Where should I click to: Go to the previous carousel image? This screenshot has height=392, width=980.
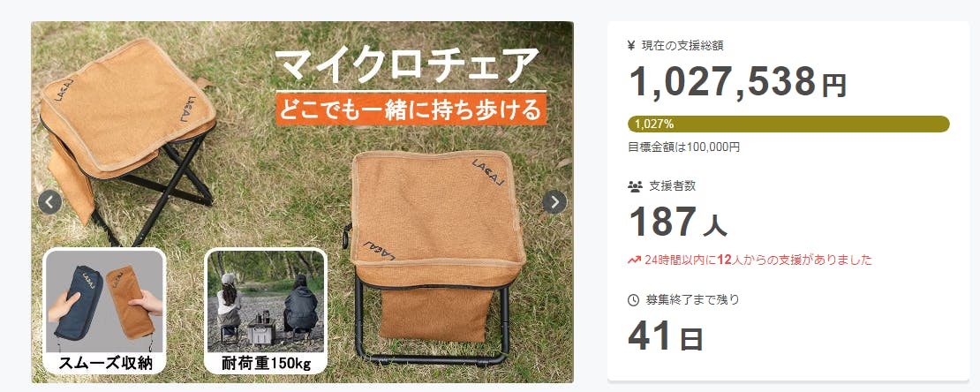pos(50,202)
